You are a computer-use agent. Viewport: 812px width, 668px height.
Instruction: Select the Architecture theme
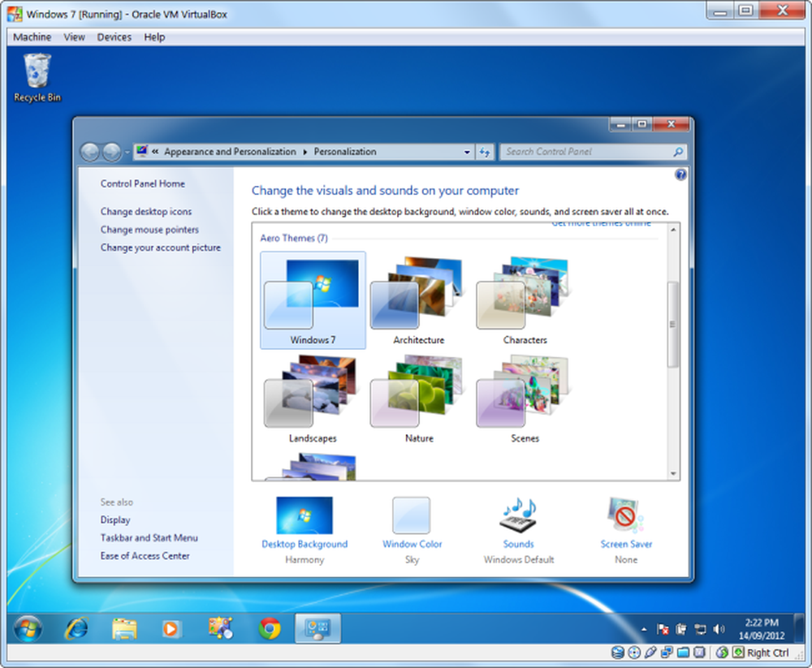418,300
